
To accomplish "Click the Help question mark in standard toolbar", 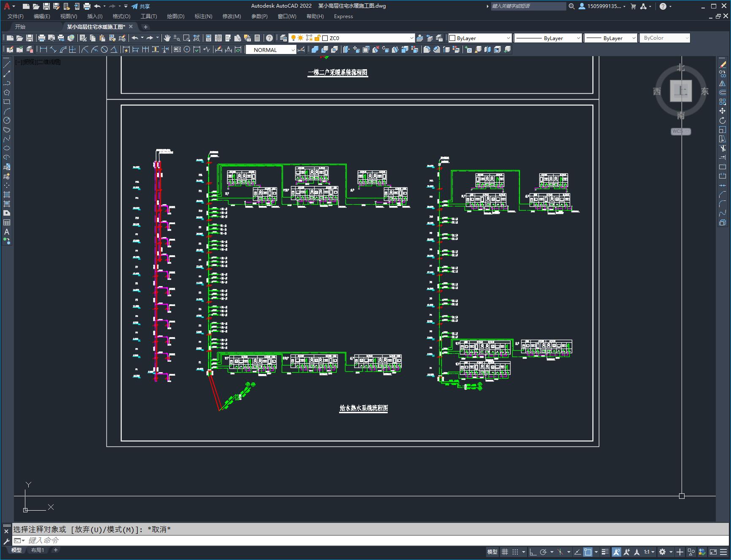I will [269, 38].
